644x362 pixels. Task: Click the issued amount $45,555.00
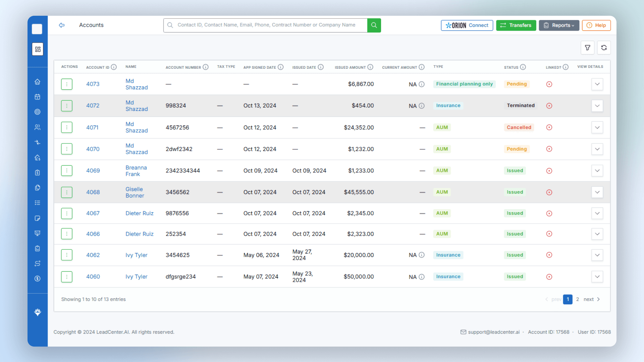pyautogui.click(x=359, y=192)
